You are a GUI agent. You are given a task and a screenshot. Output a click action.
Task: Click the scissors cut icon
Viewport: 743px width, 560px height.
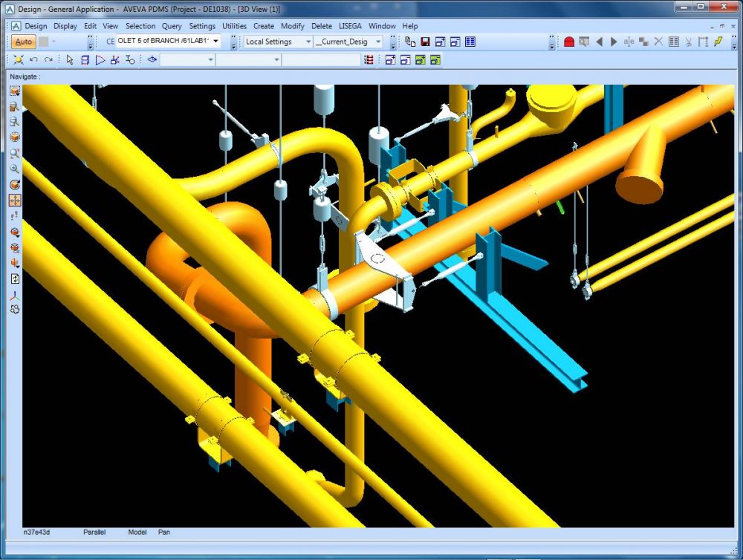click(689, 42)
